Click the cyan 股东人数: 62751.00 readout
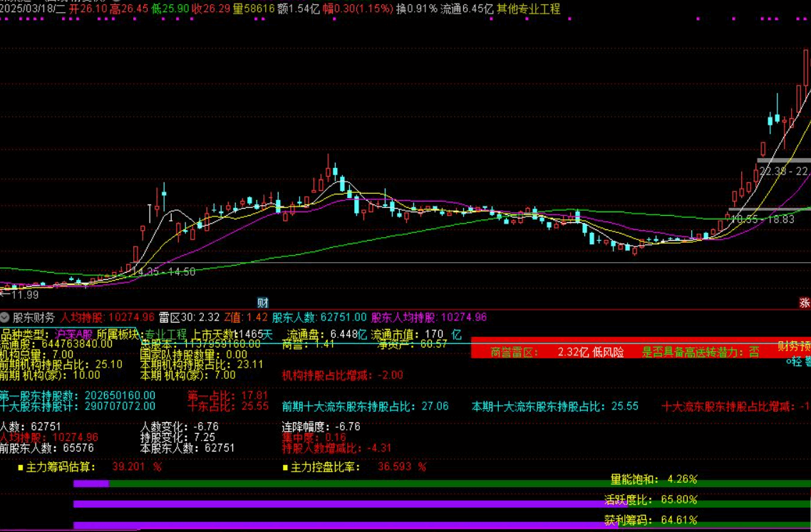 click(x=319, y=318)
